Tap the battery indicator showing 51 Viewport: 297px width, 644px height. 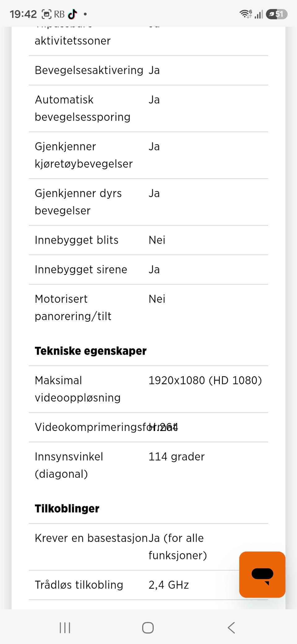tap(277, 14)
